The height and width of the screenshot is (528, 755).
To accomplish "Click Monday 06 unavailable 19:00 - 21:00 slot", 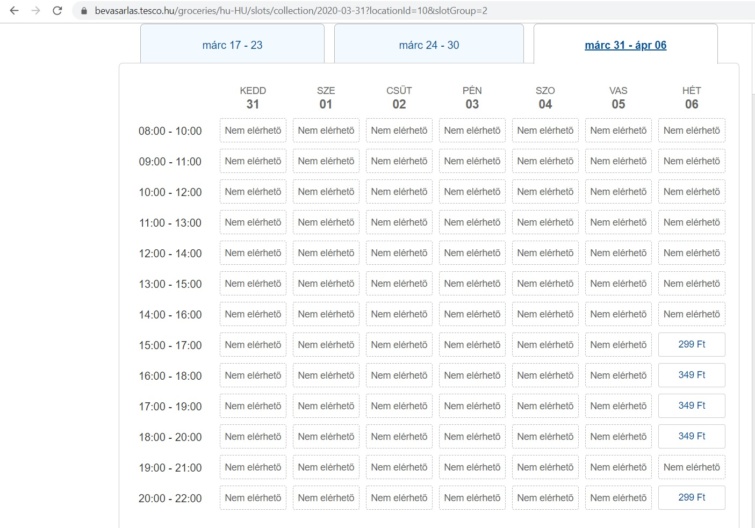I will (692, 467).
